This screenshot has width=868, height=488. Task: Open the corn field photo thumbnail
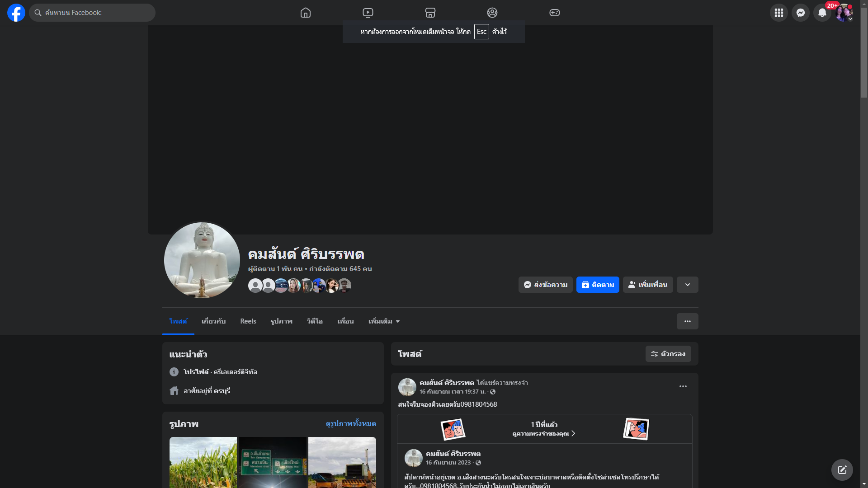pyautogui.click(x=203, y=462)
